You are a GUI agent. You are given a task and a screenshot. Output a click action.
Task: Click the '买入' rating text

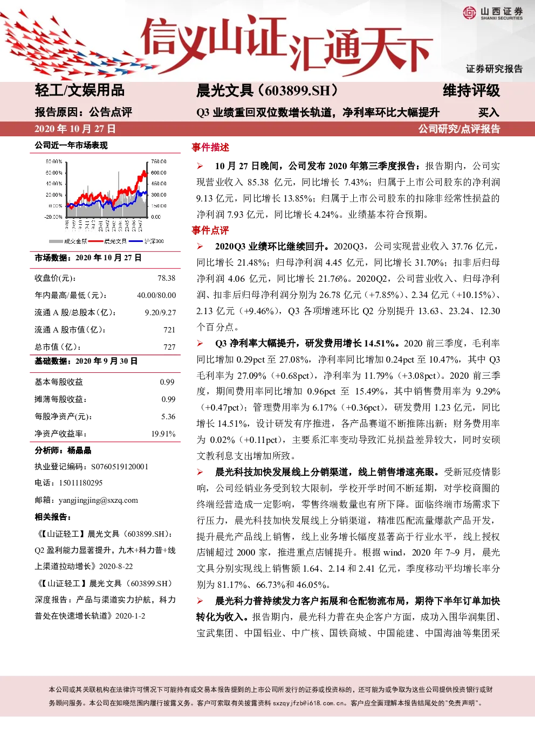point(489,112)
